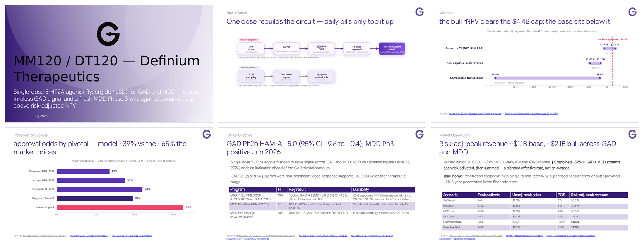Image resolution: width=644 pixels, height=250 pixels.
Task: Click the 'MDD Ph2 Basel (Med 2025)' table row
Action: coord(322,206)
